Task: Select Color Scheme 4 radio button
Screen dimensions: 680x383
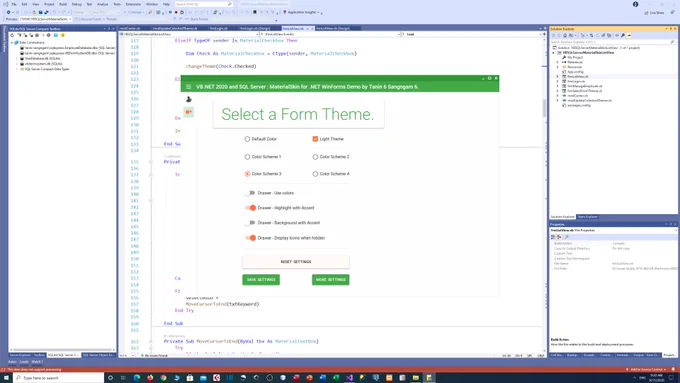Action: click(x=315, y=174)
